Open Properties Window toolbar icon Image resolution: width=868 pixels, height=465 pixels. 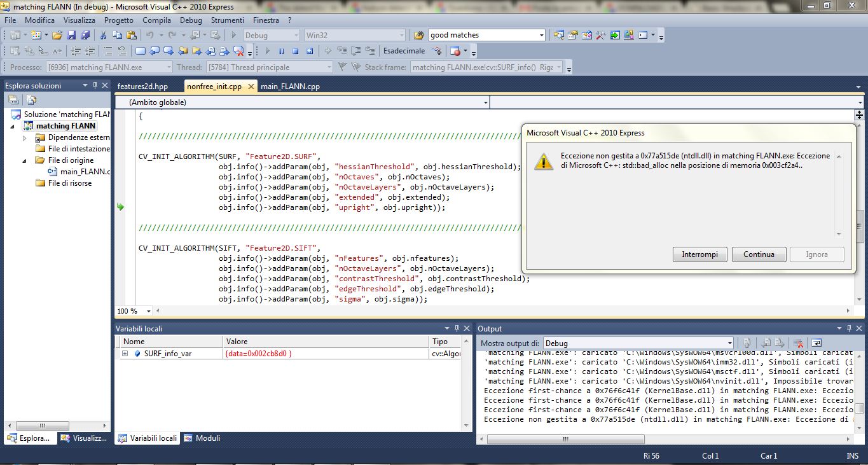572,35
